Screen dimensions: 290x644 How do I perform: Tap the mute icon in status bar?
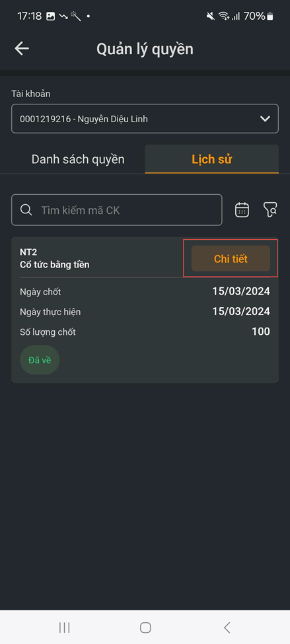point(210,16)
